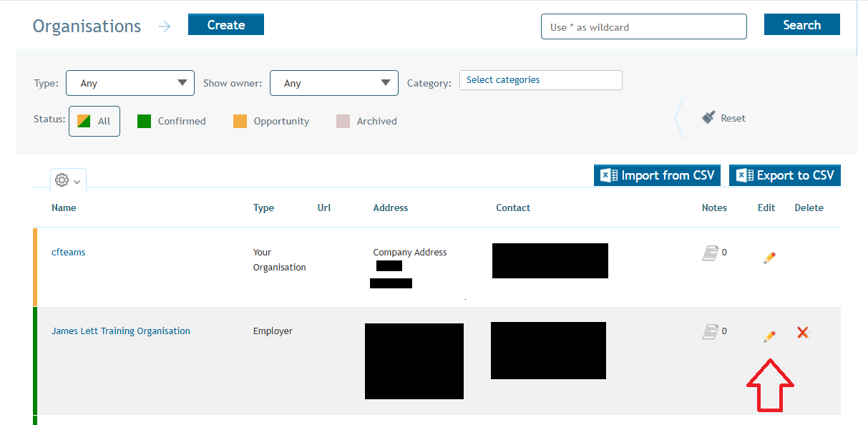Viewport: 868px width, 425px height.
Task: Click the Organisations page heading
Action: tap(87, 26)
